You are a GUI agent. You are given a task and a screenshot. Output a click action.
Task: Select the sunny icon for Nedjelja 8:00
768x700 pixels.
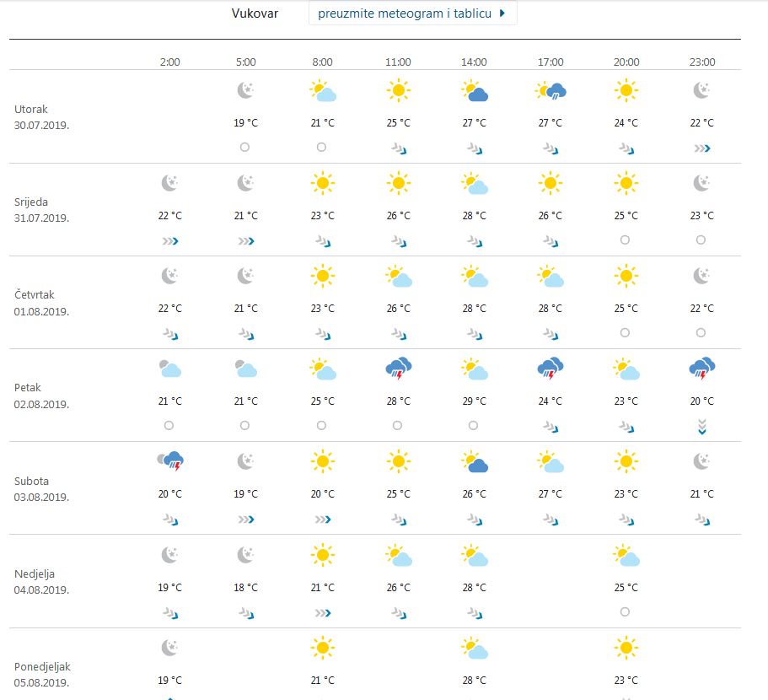pos(322,555)
